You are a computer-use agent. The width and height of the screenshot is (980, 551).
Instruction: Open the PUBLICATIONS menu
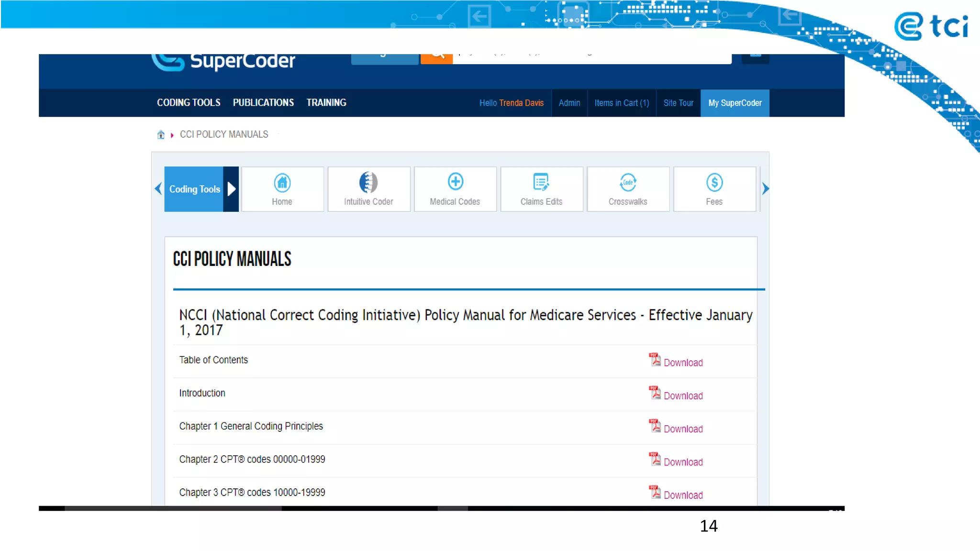click(263, 103)
